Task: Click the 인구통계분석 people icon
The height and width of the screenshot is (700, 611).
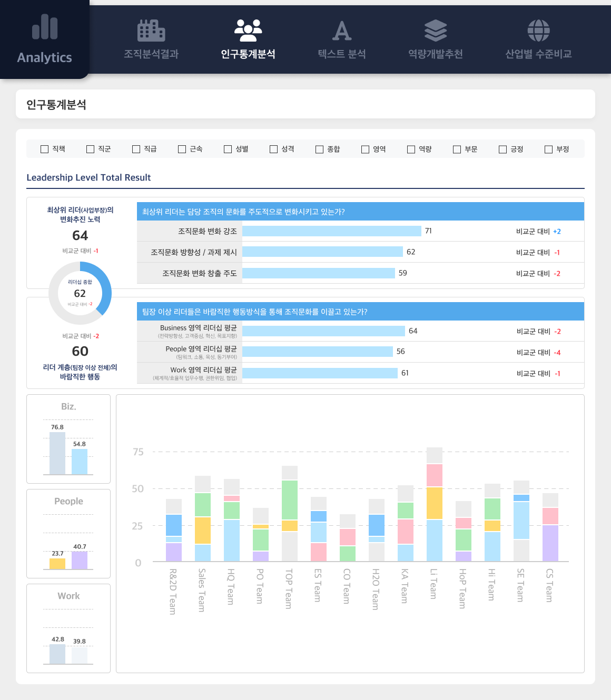Action: (249, 31)
